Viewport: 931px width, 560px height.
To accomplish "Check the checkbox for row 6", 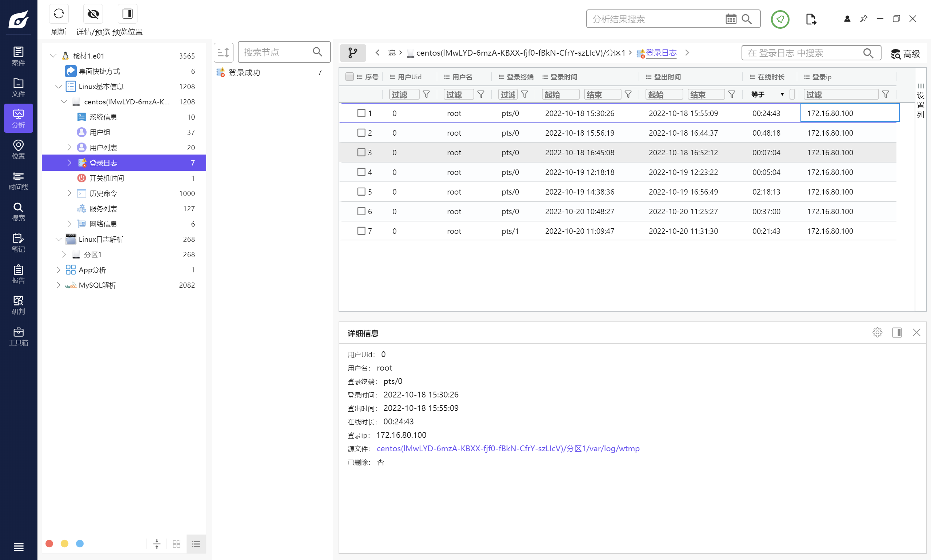I will pyautogui.click(x=361, y=211).
